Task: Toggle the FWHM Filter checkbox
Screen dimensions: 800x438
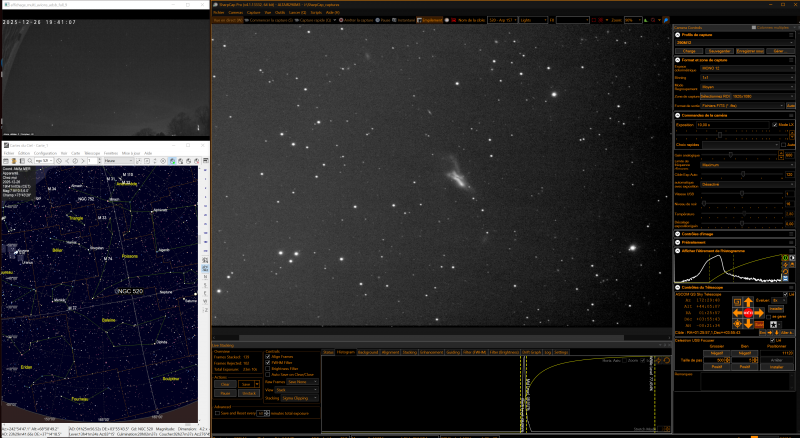Action: click(267, 362)
